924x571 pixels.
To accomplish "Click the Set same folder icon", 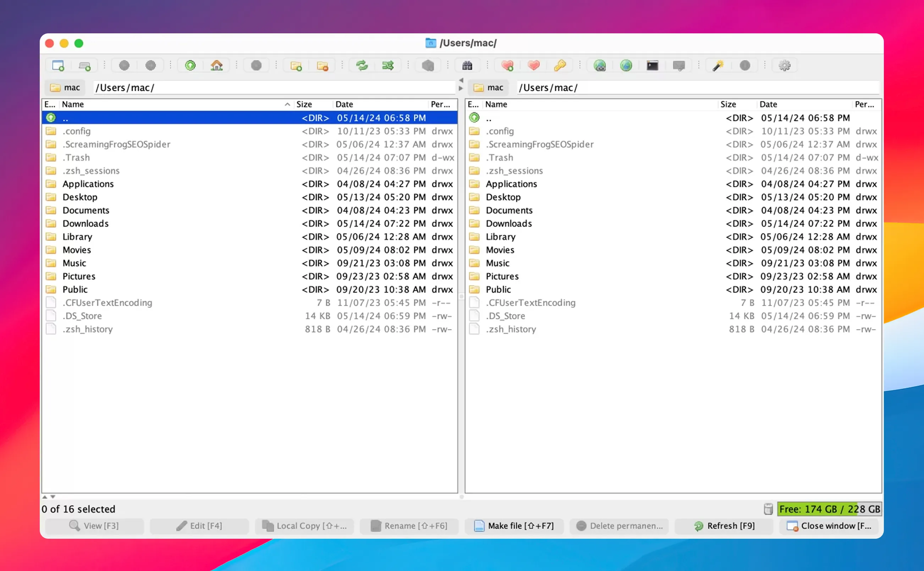I will [x=388, y=66].
